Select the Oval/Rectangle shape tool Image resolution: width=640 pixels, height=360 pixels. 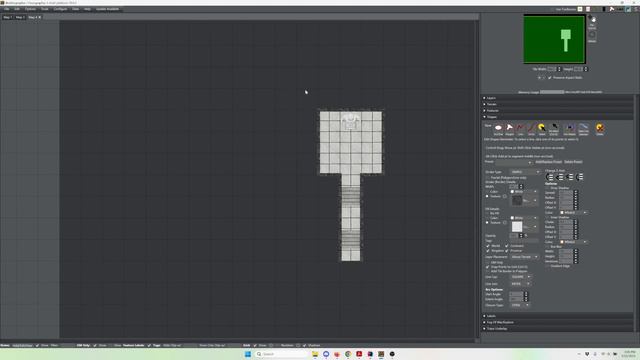(498, 128)
